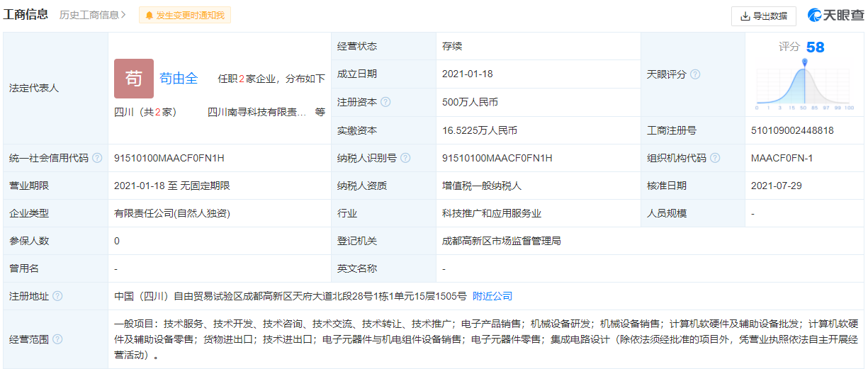Click the score distribution marker on chart
Screen dimensions: 868x369
[804, 63]
